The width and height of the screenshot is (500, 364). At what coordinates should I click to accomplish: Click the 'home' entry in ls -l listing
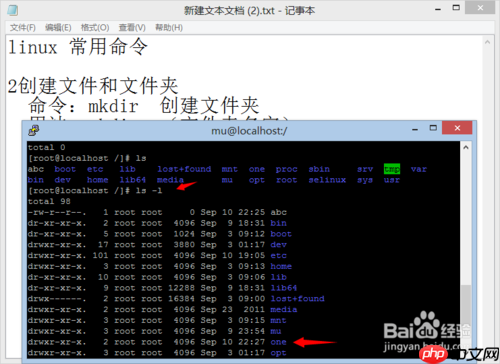pos(281,266)
